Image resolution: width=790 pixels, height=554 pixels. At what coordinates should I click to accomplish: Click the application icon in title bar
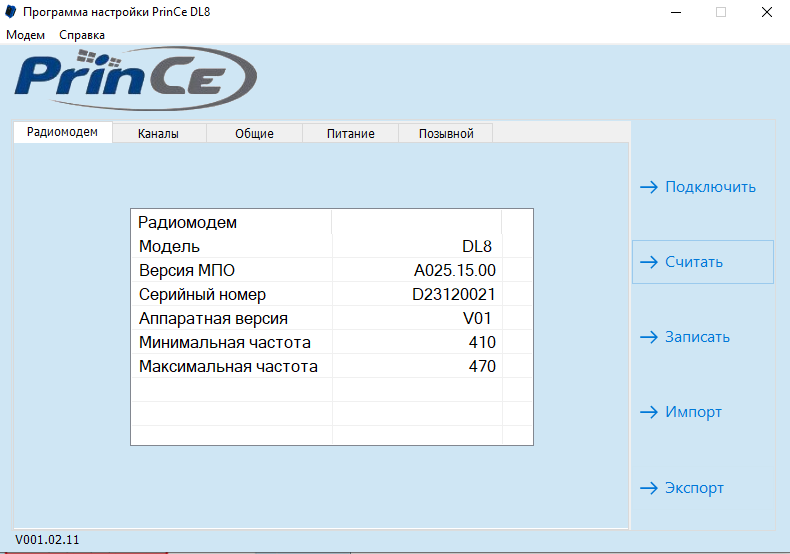tap(11, 12)
